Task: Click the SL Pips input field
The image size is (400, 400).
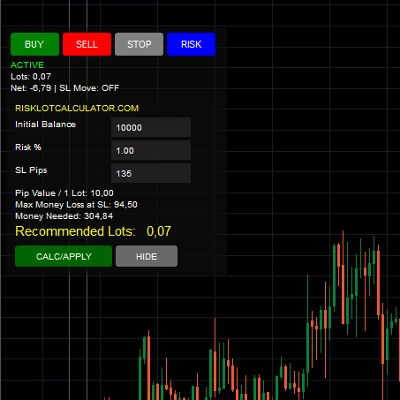Action: tap(151, 173)
